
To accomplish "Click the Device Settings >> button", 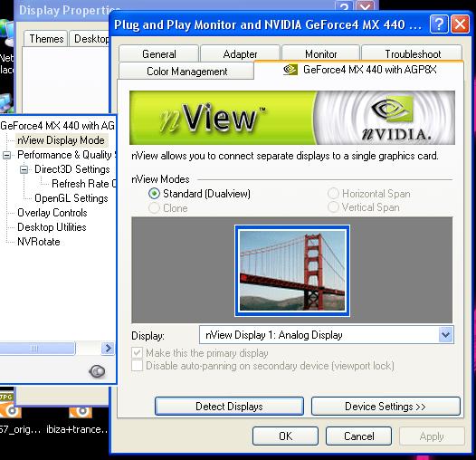I will (x=386, y=407).
